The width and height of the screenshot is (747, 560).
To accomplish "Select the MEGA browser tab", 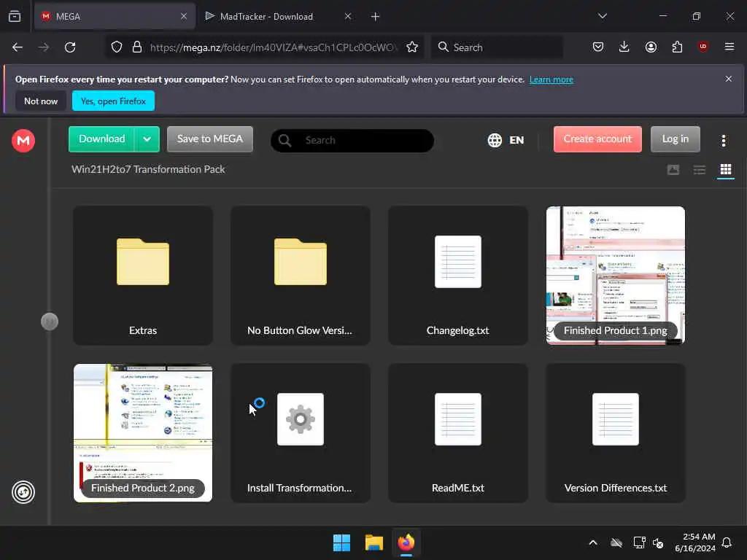I will [x=115, y=16].
